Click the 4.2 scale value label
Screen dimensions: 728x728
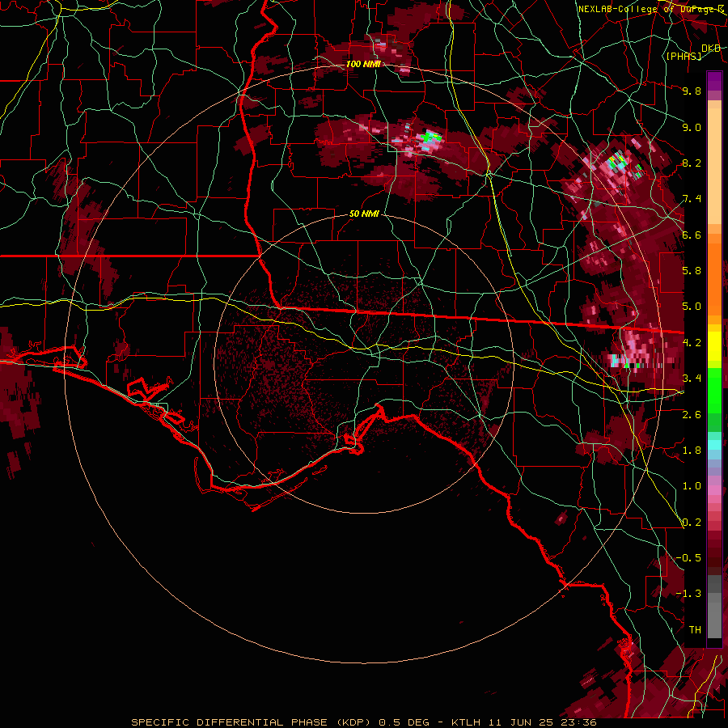click(692, 343)
